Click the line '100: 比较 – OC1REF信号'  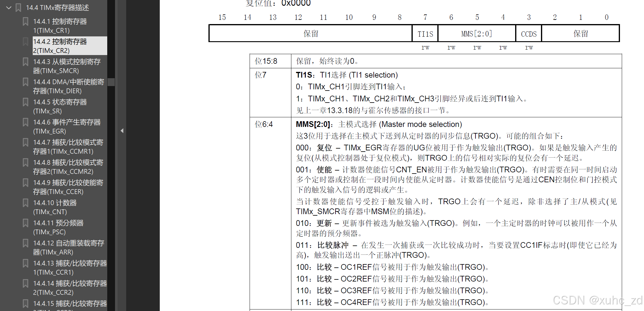pos(392,267)
